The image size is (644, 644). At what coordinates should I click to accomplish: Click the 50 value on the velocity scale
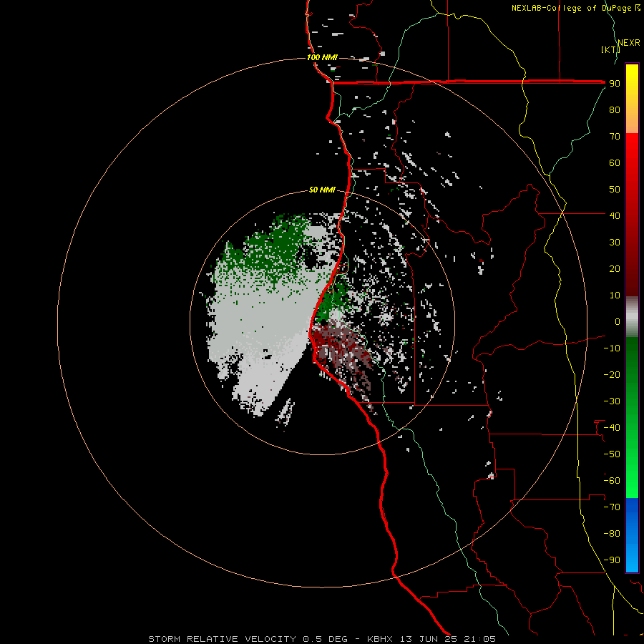pyautogui.click(x=615, y=190)
